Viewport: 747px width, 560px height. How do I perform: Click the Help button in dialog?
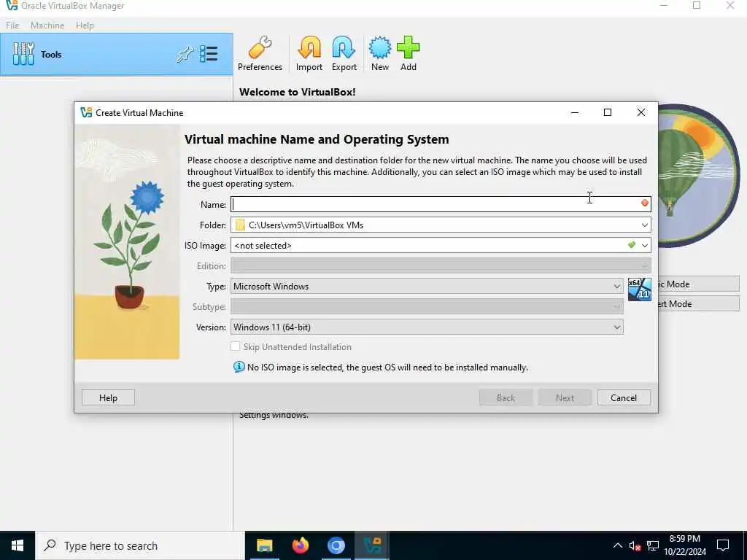coord(108,397)
